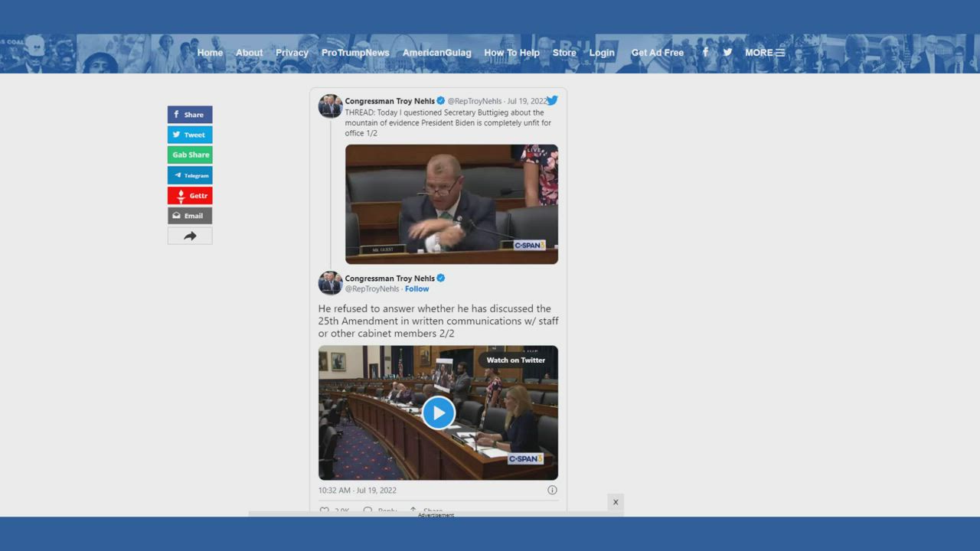Close the advertisement with the X button

point(615,502)
